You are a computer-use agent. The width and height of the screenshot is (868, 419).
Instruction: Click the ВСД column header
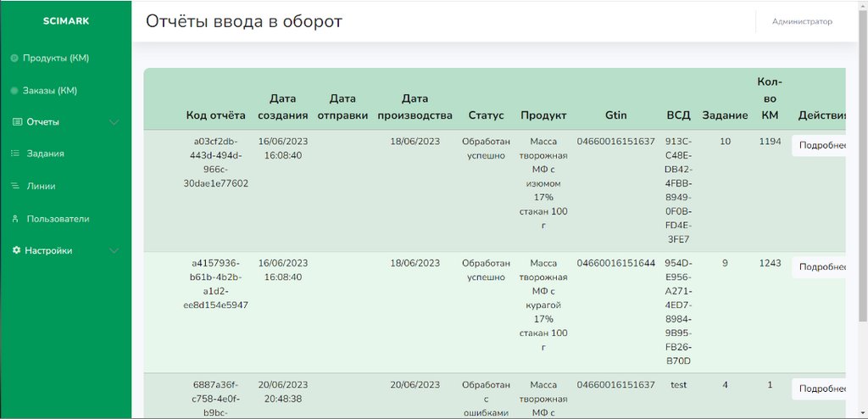point(679,115)
